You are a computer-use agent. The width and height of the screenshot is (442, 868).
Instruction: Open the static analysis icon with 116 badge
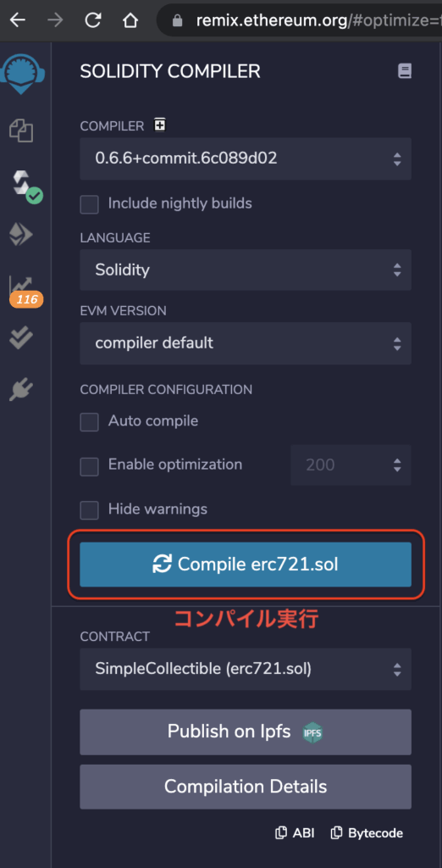(x=25, y=292)
